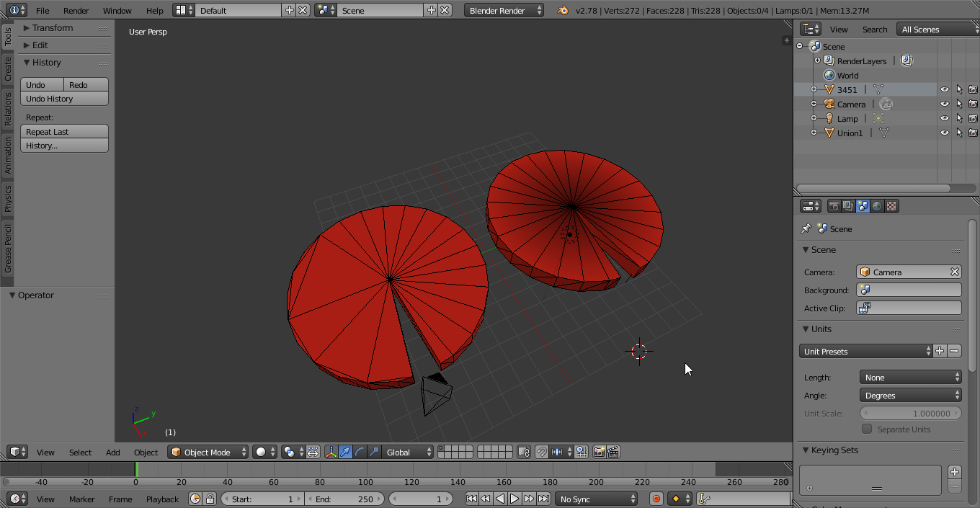Open the Angle units Degrees dropdown
980x508 pixels.
point(911,396)
